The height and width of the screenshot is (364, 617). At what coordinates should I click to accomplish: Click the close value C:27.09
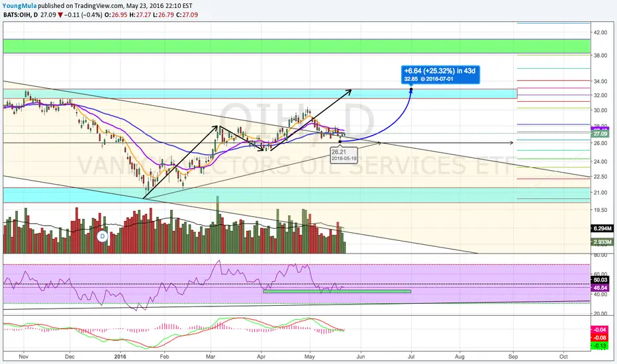tap(187, 15)
